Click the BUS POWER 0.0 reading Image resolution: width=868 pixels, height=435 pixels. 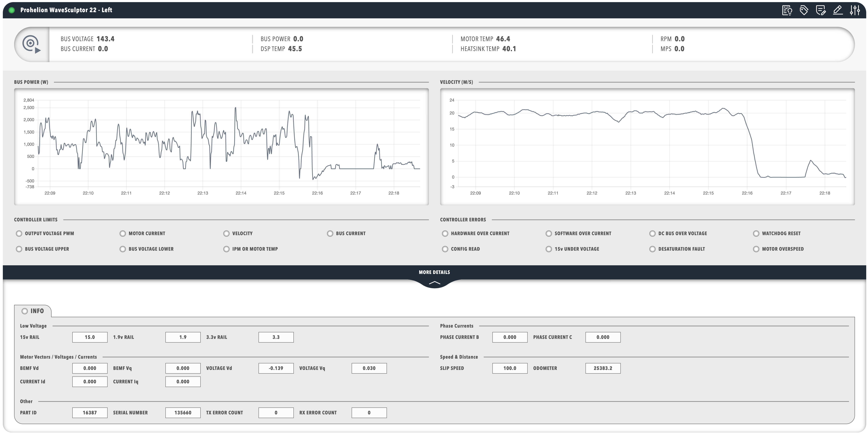[282, 39]
